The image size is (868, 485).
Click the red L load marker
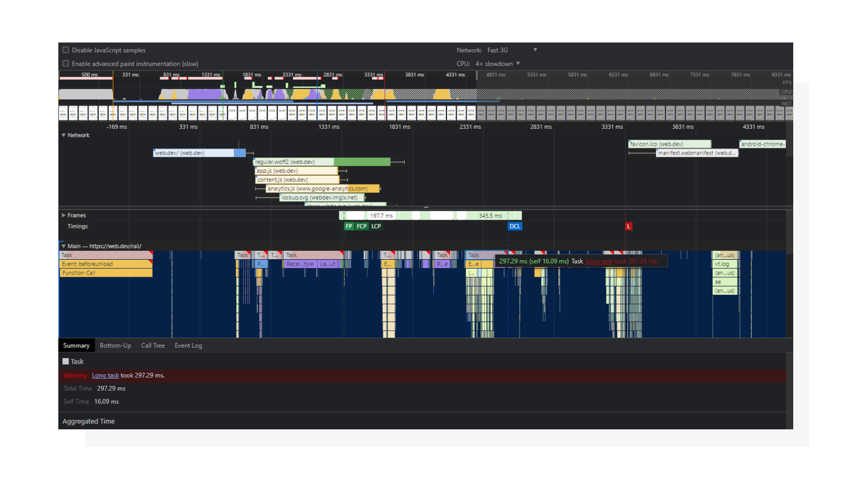click(629, 226)
